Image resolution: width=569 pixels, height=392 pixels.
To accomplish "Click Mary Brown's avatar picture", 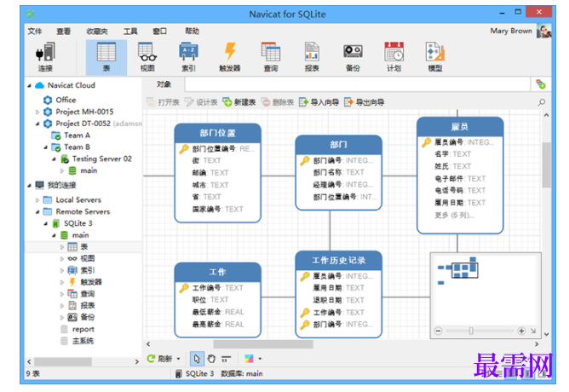I will click(544, 32).
